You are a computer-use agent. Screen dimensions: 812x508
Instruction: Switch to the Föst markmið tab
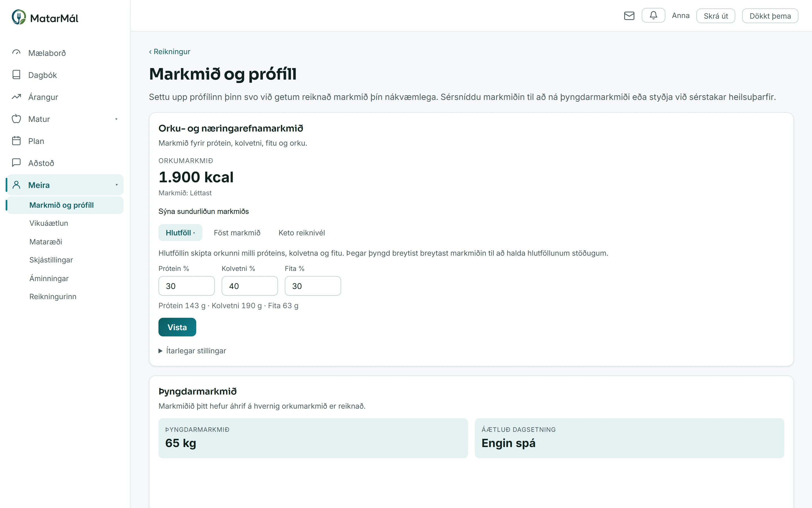tap(237, 233)
